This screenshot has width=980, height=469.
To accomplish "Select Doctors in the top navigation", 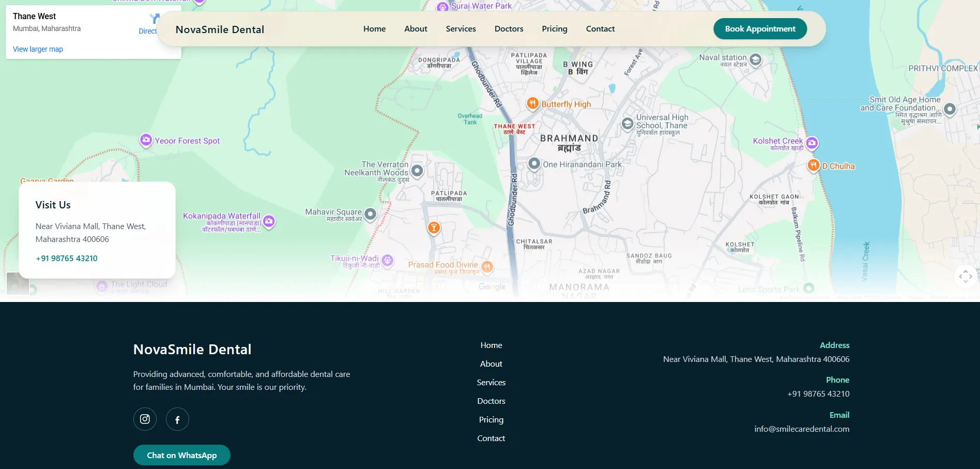I will tap(509, 29).
